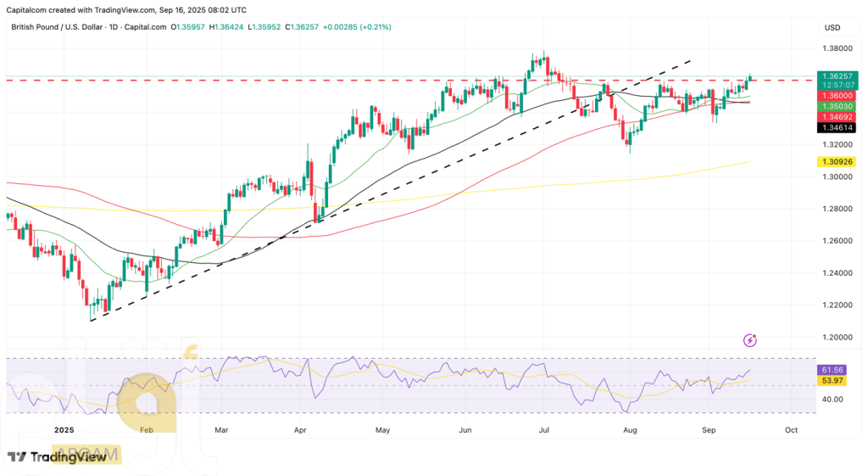This screenshot has height=476, width=868.
Task: Select the black 1.34614 moving average label
Action: pyautogui.click(x=837, y=127)
